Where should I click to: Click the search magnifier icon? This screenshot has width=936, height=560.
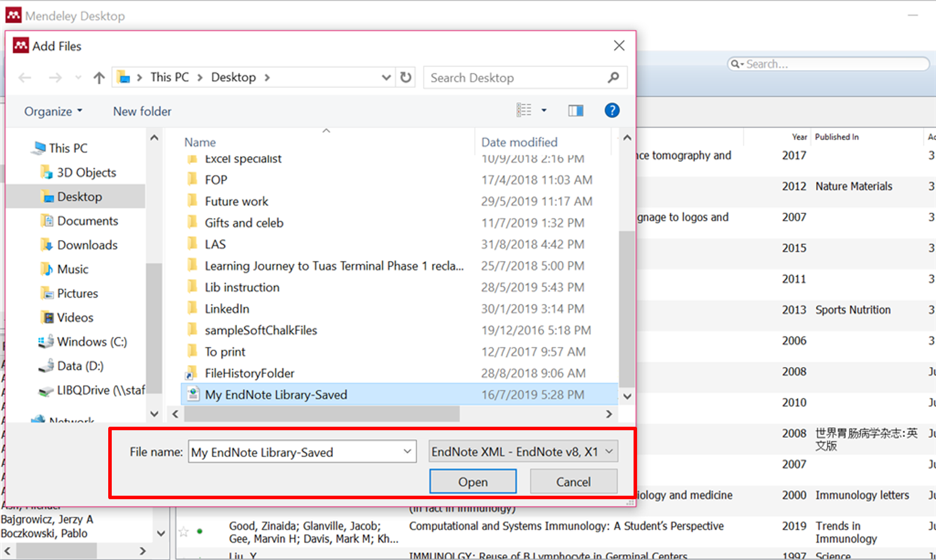[613, 77]
